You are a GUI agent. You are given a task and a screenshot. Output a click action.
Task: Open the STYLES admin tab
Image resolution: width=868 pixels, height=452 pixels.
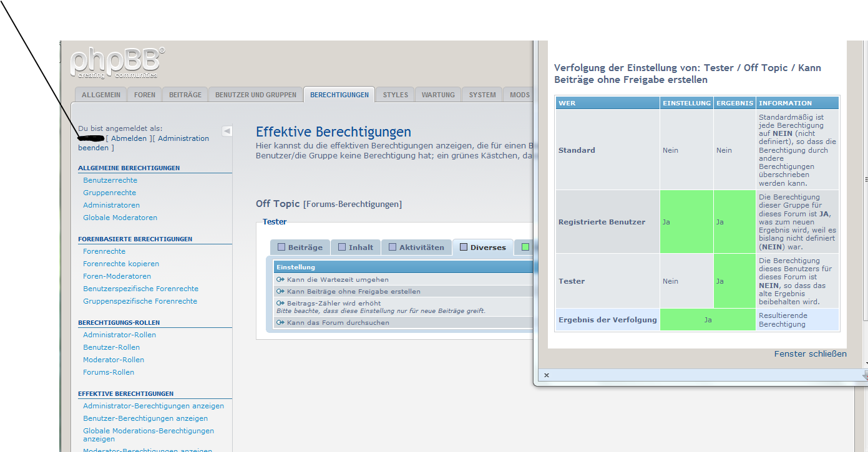point(395,95)
